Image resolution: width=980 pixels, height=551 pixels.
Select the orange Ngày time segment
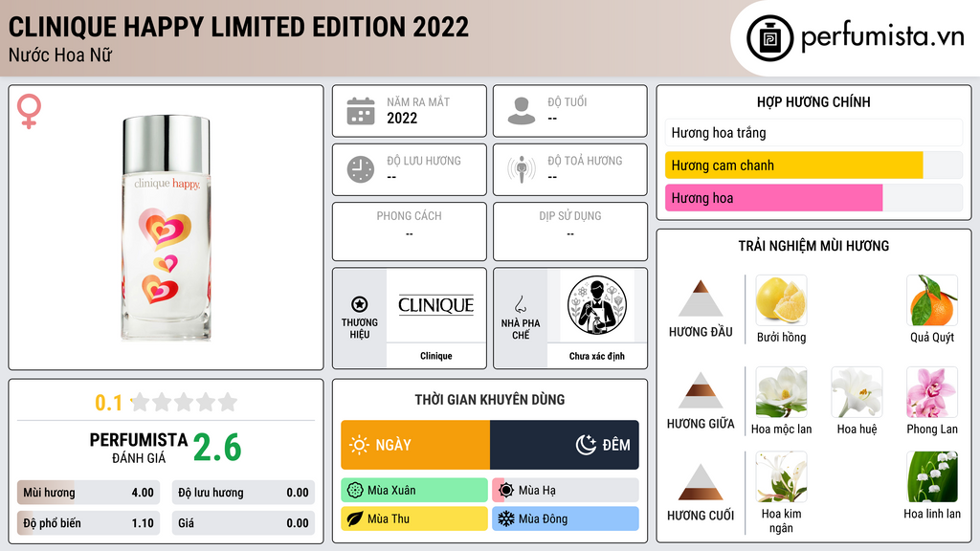coord(415,445)
